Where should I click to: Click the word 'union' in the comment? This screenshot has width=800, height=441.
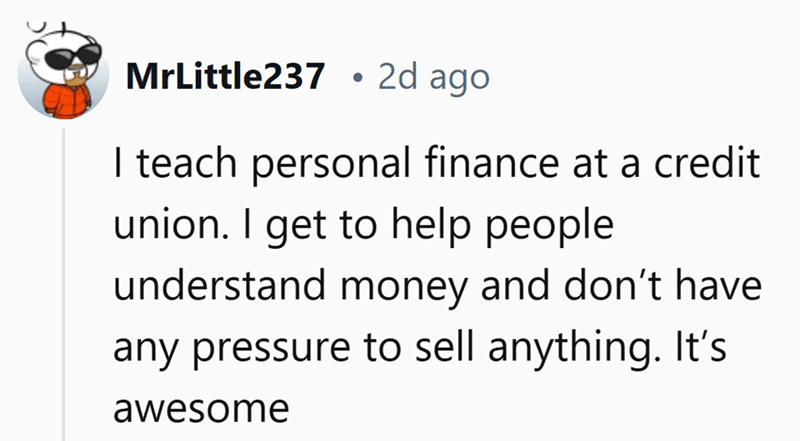click(165, 225)
